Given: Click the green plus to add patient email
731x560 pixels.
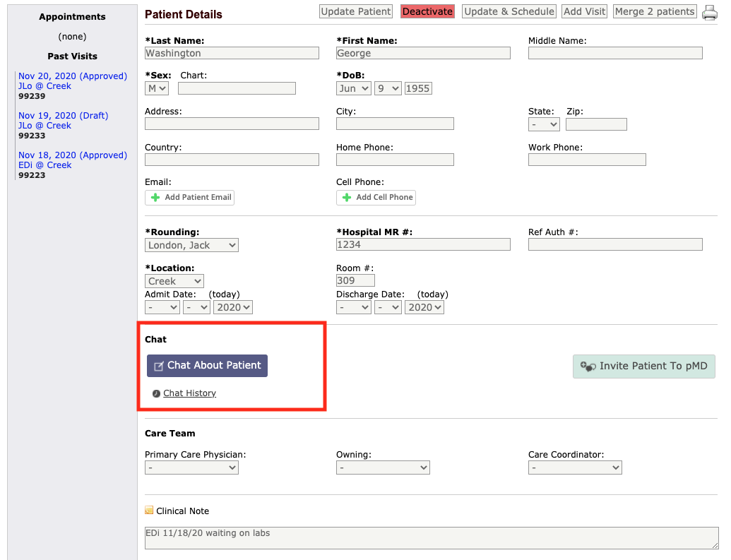Looking at the screenshot, I should coord(155,197).
